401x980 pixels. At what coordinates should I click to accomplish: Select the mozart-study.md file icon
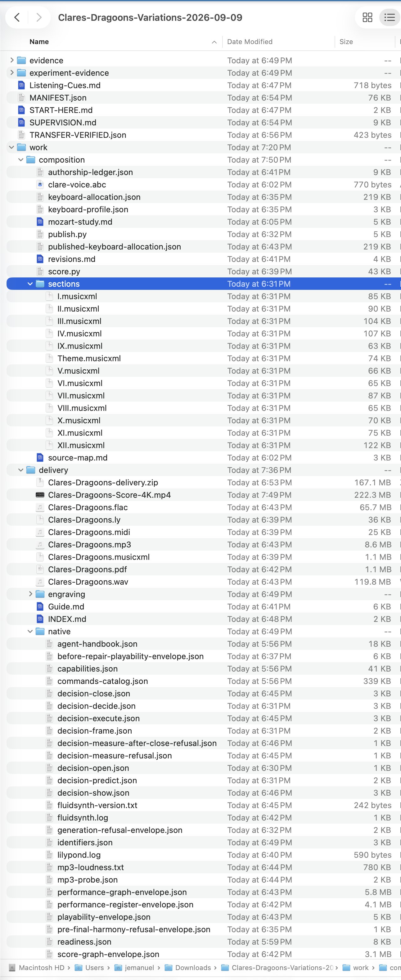coord(40,222)
